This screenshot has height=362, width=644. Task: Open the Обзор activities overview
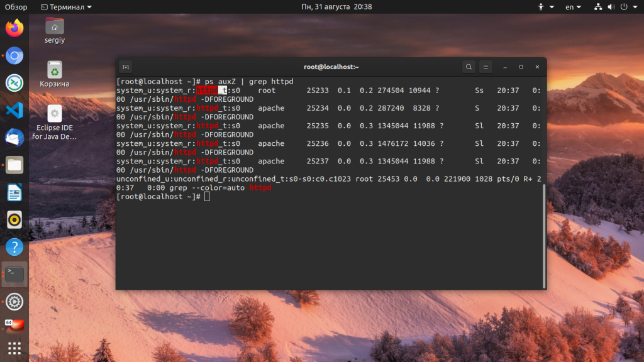point(16,7)
